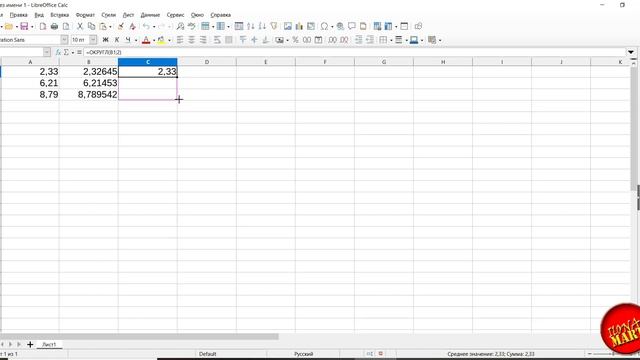Toggle Merge and Center Cells

229,40
